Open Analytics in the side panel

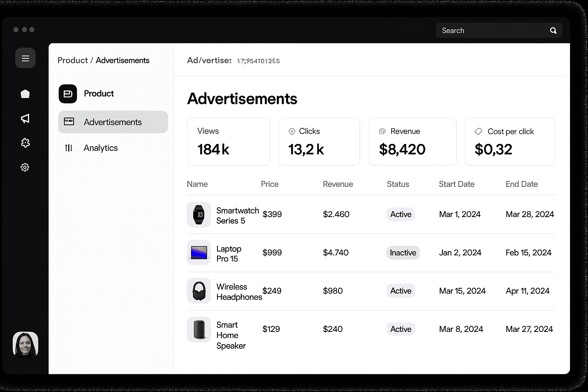click(x=101, y=148)
